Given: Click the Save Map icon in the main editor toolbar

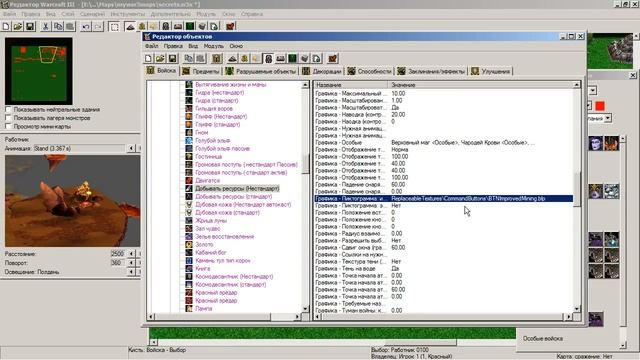Looking at the screenshot, I should pos(30,27).
